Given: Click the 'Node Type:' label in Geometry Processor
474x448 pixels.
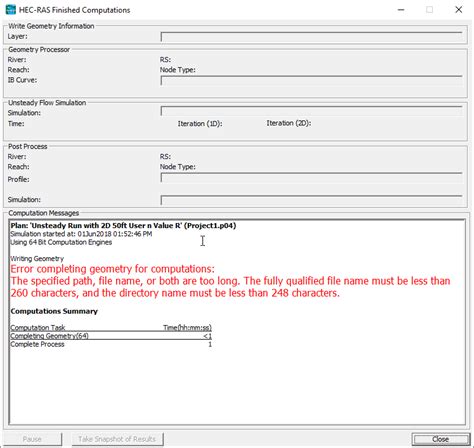Looking at the screenshot, I should pos(178,70).
